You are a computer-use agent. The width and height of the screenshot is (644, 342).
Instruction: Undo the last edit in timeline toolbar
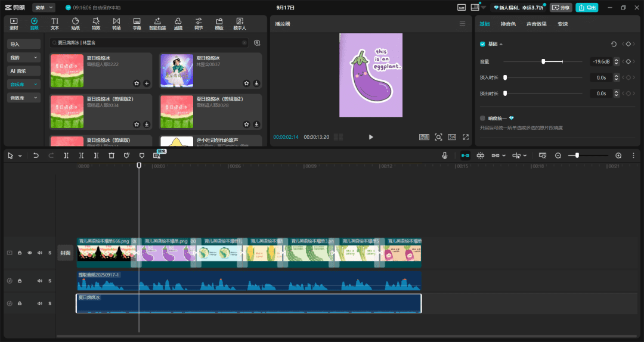[36, 156]
